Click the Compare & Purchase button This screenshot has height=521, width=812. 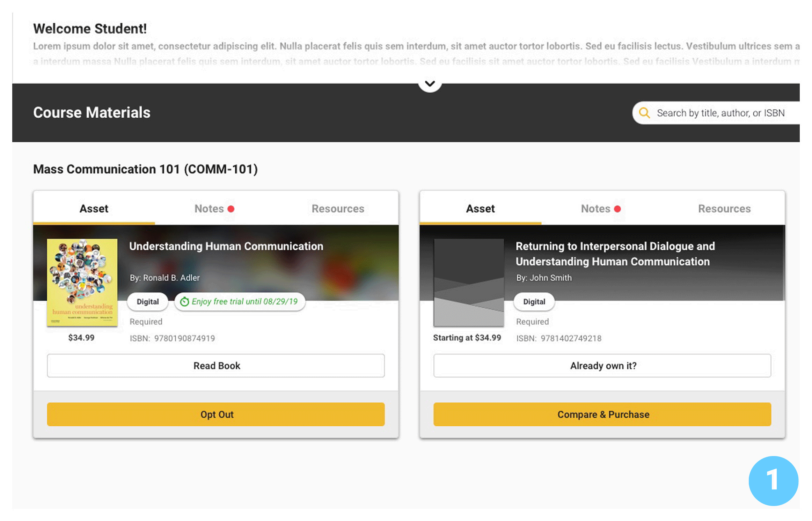click(602, 414)
